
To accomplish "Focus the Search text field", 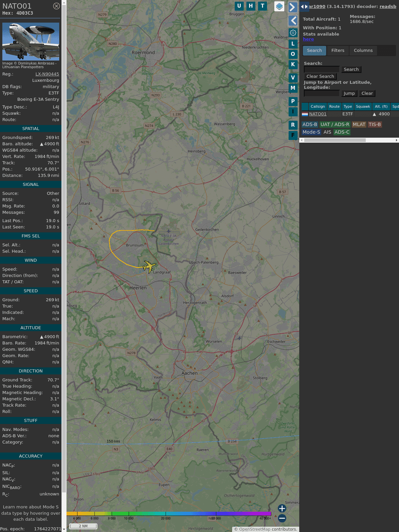I will (322, 69).
